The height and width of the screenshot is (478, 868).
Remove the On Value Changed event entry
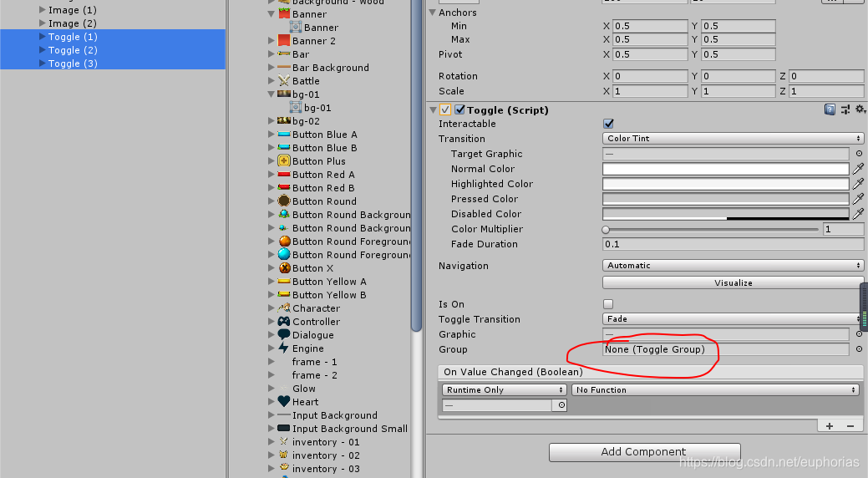850,426
